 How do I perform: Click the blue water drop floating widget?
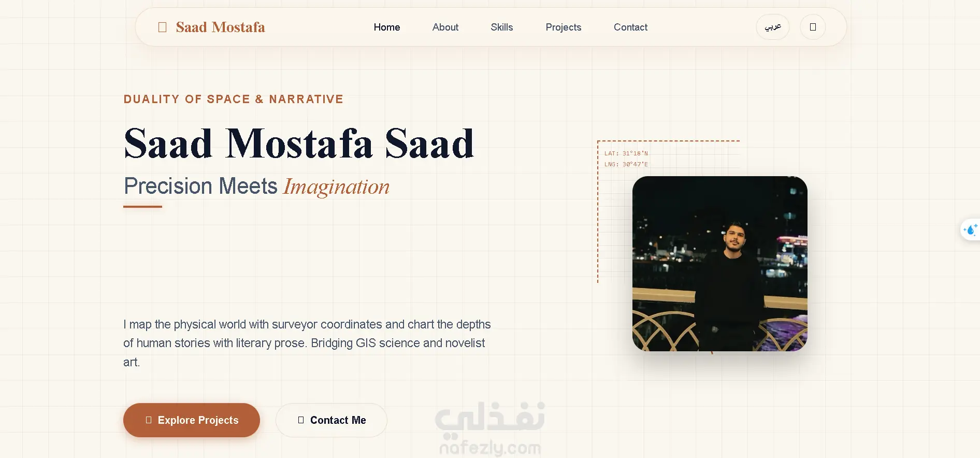971,230
